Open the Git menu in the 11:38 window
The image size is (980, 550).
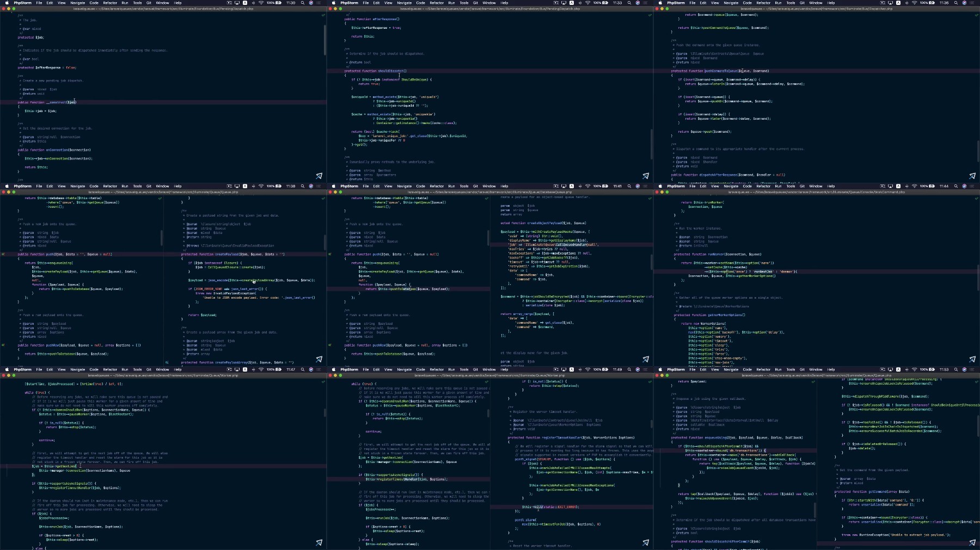[149, 186]
